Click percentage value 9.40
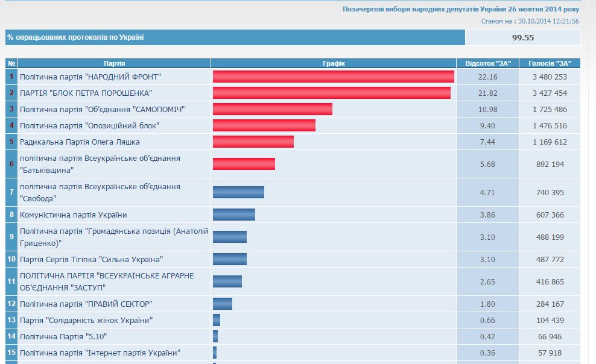The image size is (596, 364). point(487,126)
